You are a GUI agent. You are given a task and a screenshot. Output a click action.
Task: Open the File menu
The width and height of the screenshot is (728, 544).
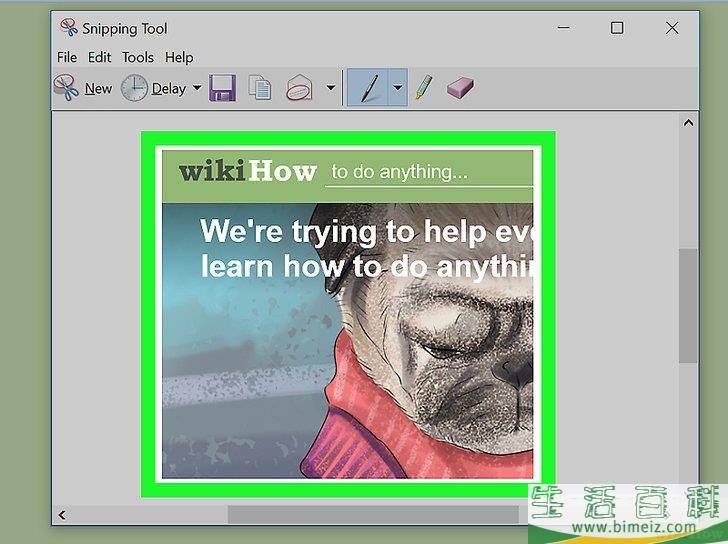(67, 57)
